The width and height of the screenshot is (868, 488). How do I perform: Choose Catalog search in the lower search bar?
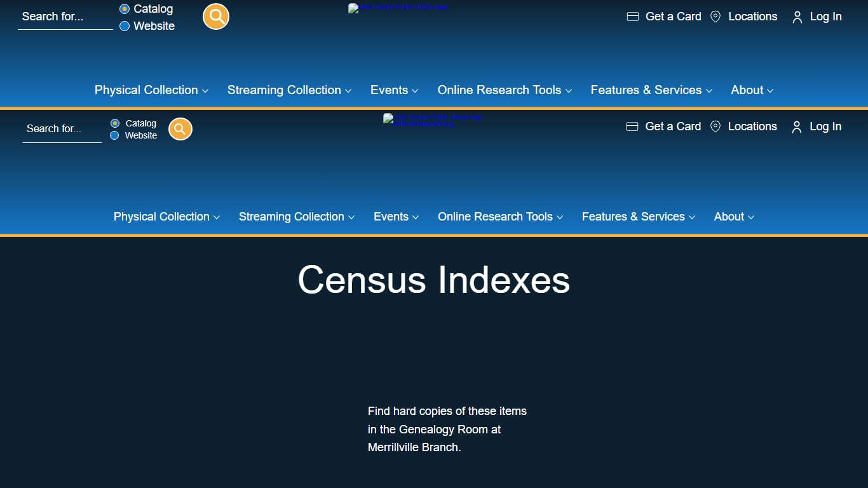tap(114, 123)
